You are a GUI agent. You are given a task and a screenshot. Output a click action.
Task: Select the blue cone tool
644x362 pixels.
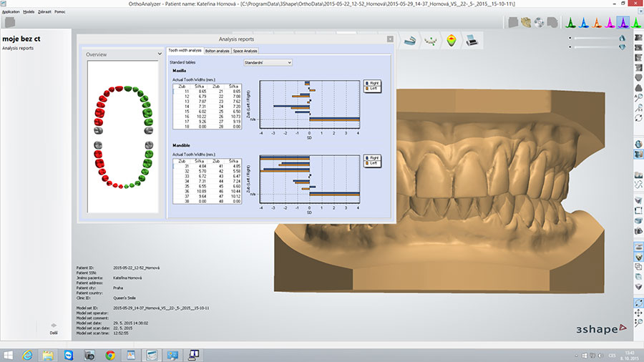(584, 23)
